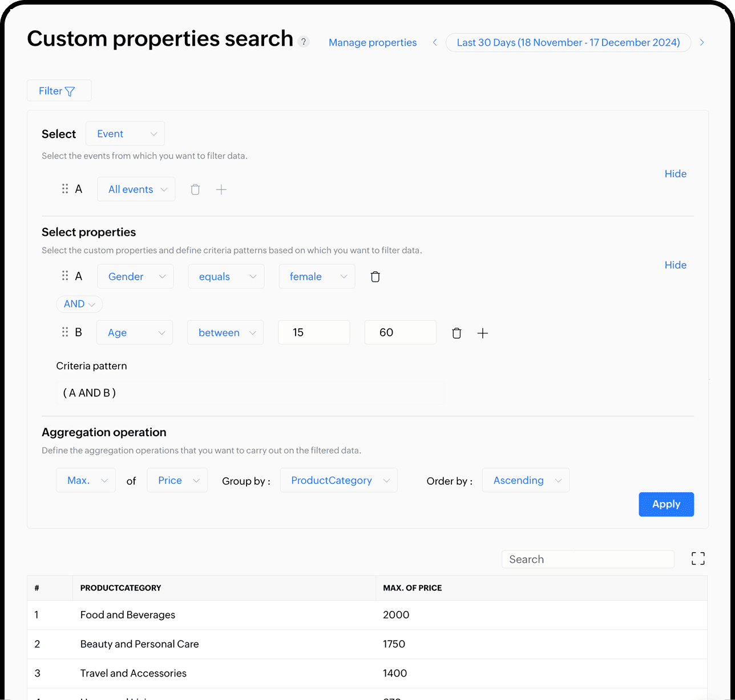Click the Apply button

point(666,504)
